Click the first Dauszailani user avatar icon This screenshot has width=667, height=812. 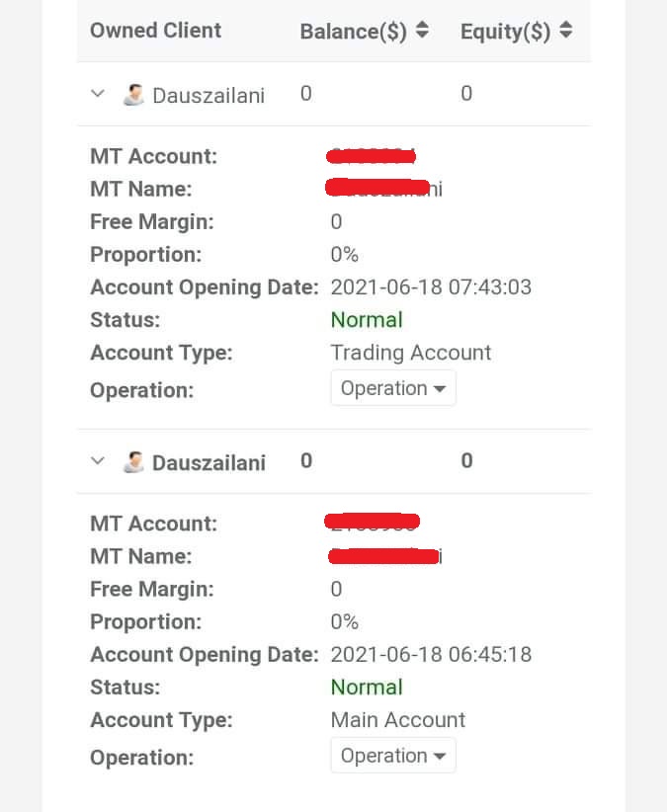point(133,95)
